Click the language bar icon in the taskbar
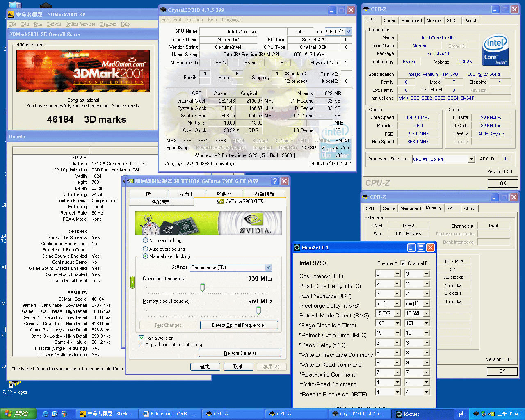525x420 pixels. coord(461,414)
